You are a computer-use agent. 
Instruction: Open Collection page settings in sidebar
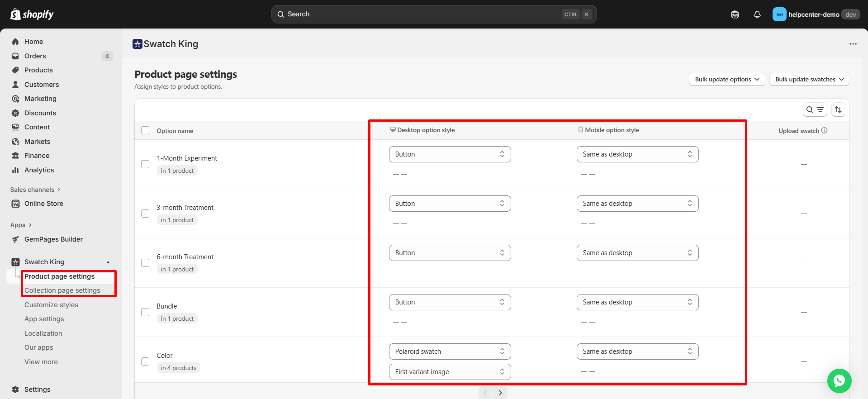click(x=62, y=290)
